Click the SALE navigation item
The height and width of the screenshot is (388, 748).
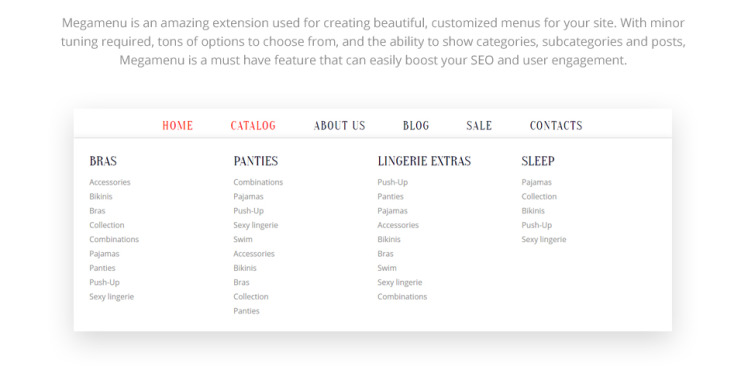click(479, 126)
